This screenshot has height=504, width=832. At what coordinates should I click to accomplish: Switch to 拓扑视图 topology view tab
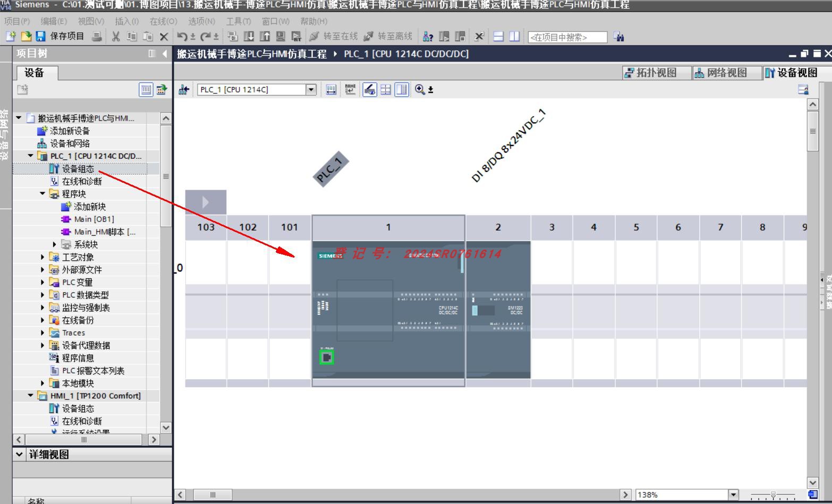click(x=656, y=73)
